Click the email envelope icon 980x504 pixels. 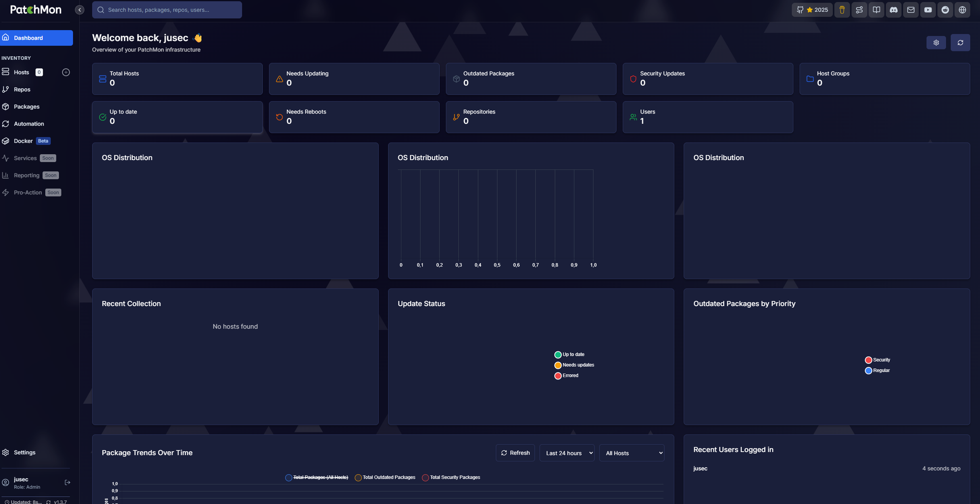click(910, 10)
